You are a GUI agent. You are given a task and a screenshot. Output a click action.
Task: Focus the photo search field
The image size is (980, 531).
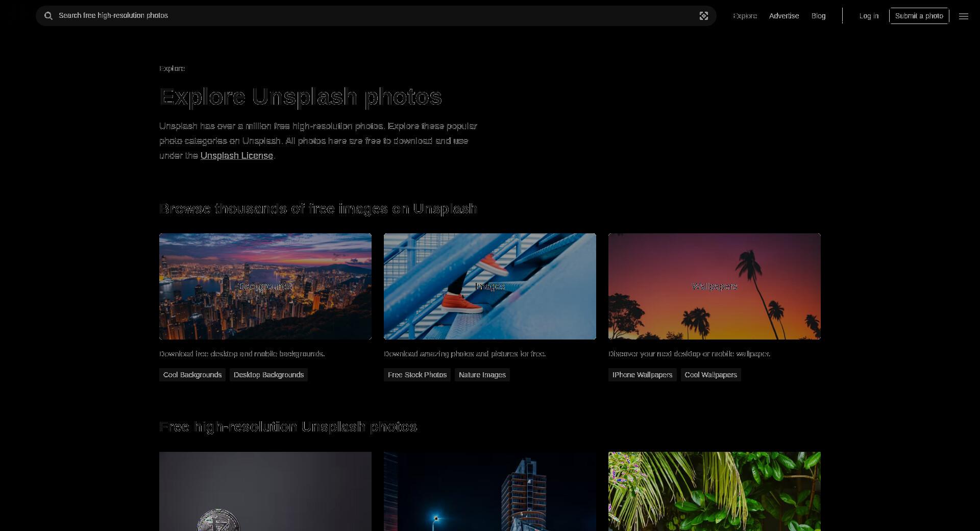(x=376, y=16)
